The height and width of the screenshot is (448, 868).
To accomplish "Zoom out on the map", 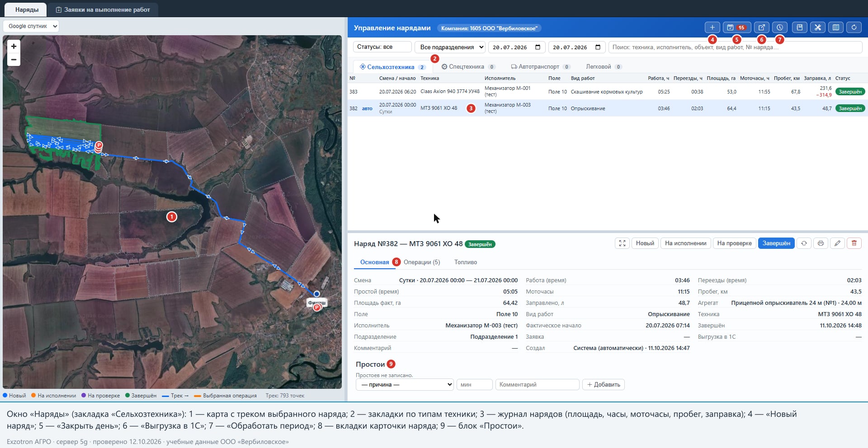I will pyautogui.click(x=14, y=60).
